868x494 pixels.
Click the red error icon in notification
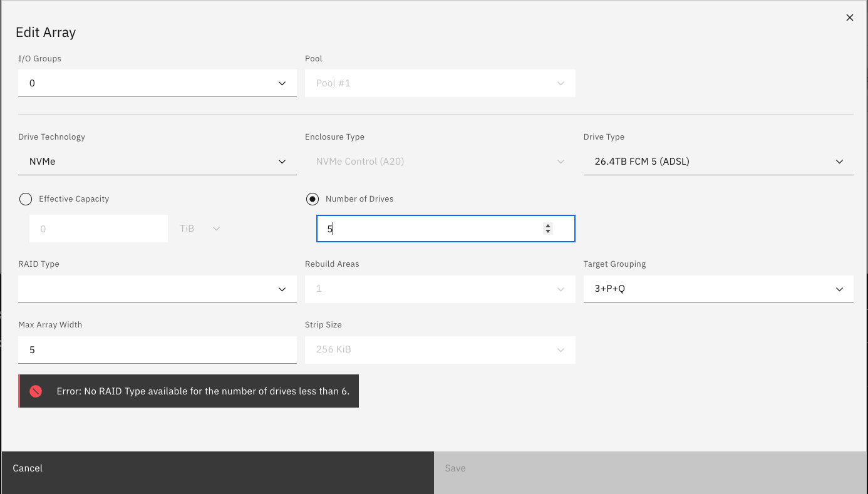coord(36,391)
